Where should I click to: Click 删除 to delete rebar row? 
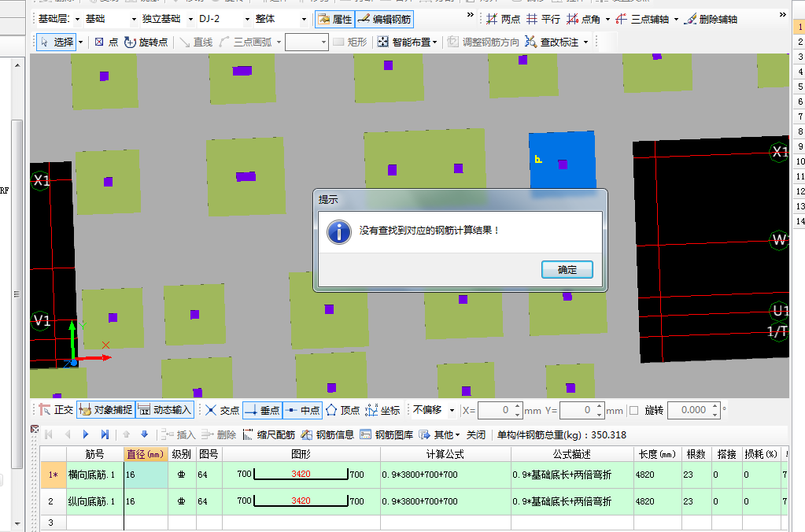click(219, 435)
